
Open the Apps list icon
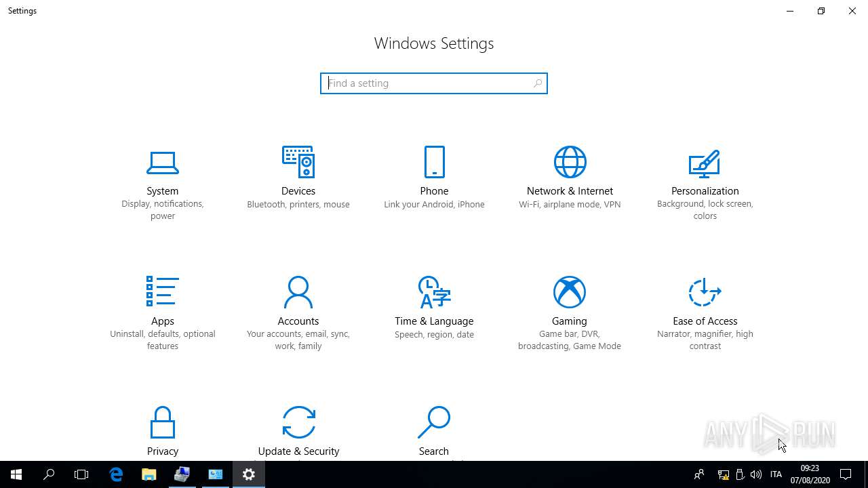163,291
